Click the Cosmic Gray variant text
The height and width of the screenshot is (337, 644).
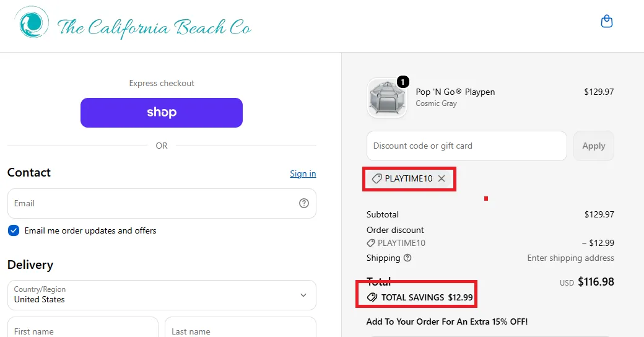pyautogui.click(x=436, y=103)
